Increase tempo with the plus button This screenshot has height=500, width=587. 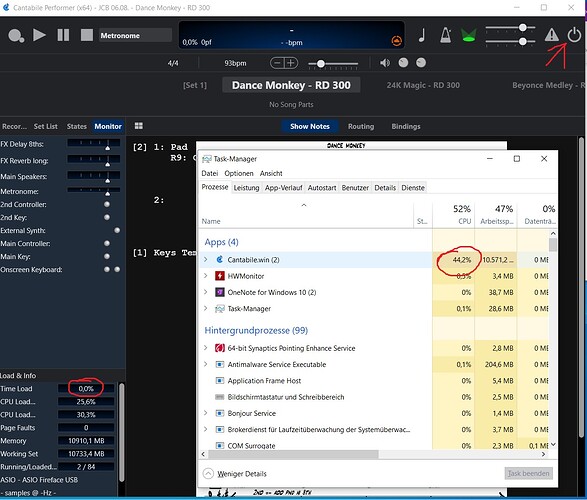click(x=291, y=63)
